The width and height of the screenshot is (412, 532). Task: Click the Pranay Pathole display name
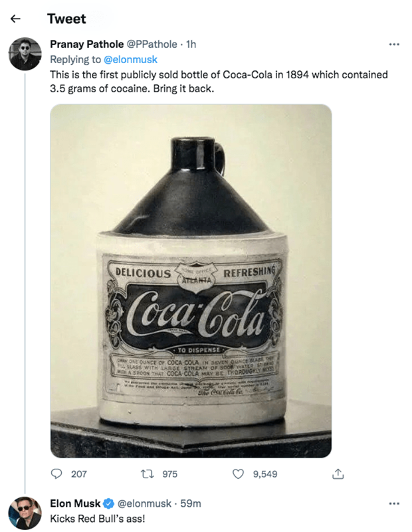87,44
